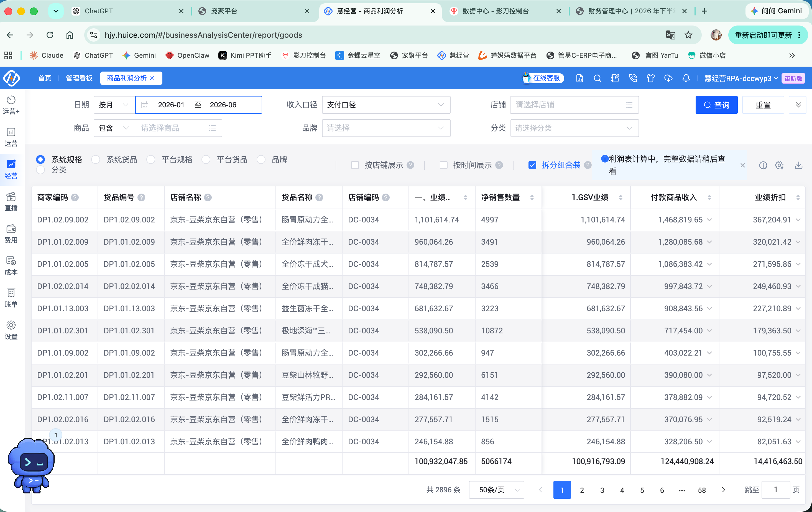Click the search icon in blue header
Screen dimensions: 812x512
click(597, 78)
